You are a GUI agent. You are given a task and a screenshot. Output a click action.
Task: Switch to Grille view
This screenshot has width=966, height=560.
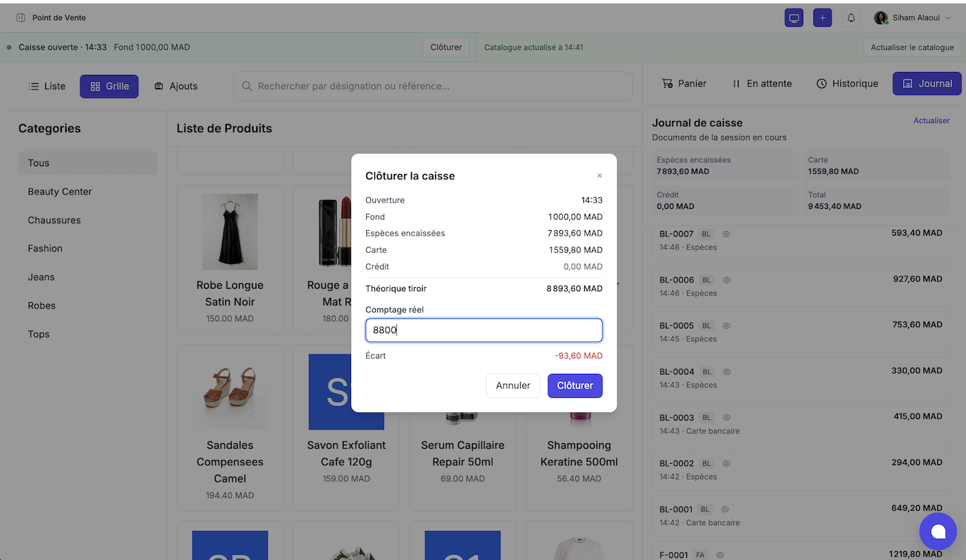109,87
